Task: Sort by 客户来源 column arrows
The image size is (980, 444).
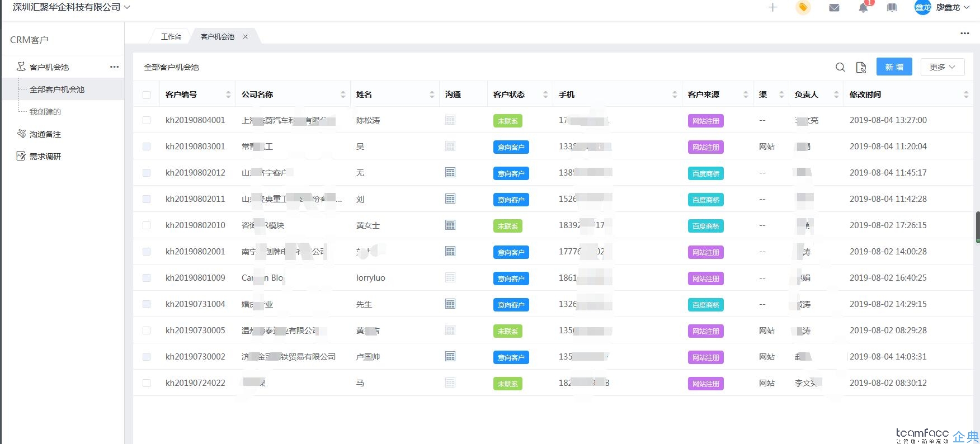Action: pos(746,95)
